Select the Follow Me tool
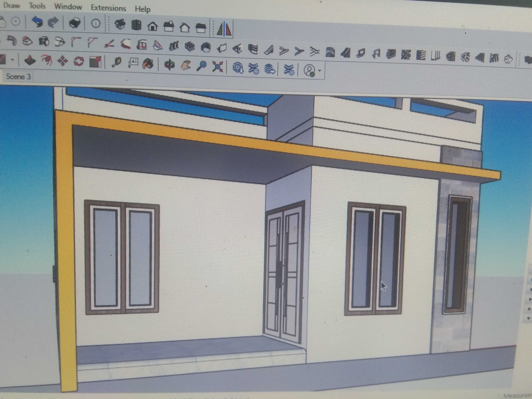532x399 pixels. pos(47,60)
